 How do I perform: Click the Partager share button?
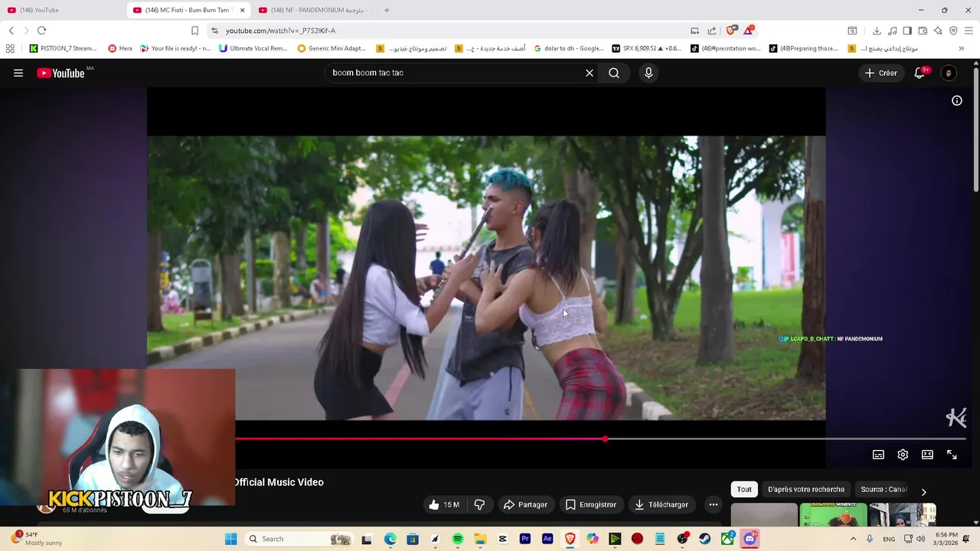525,504
